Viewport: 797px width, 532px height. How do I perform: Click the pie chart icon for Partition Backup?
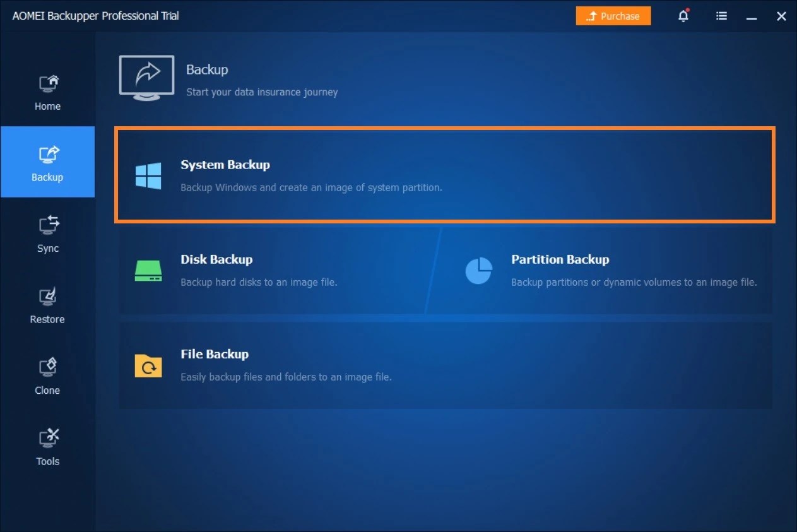479,270
